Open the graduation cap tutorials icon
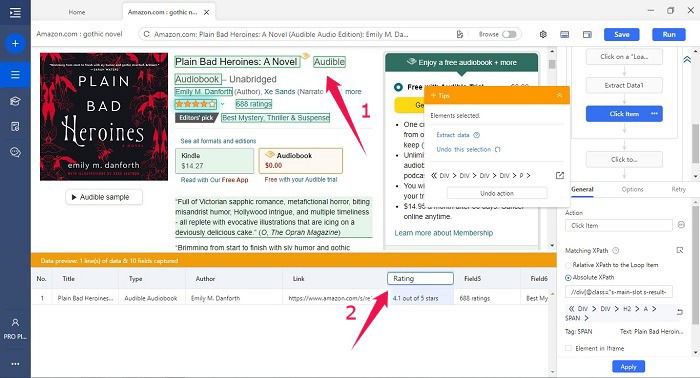The width and height of the screenshot is (700, 378). 15,101
